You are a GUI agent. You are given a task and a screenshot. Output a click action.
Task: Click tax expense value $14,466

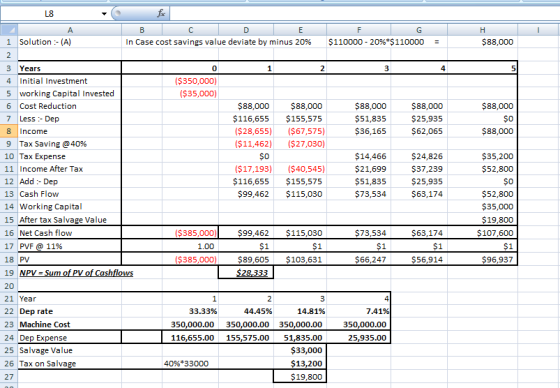point(370,156)
